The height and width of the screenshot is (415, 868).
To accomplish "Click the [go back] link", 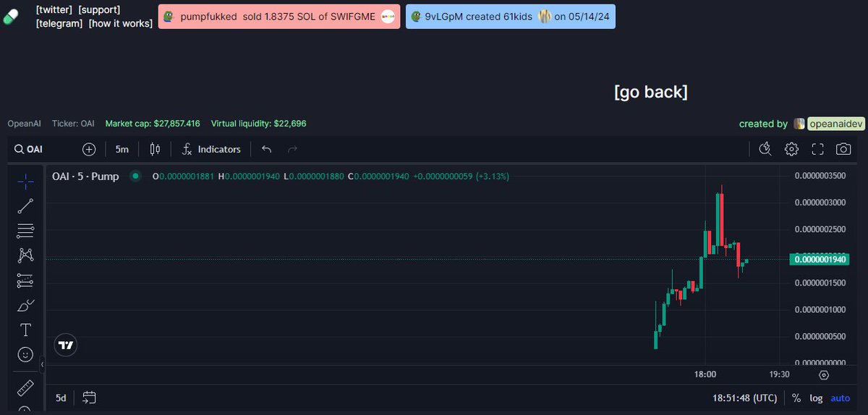I will pos(650,93).
